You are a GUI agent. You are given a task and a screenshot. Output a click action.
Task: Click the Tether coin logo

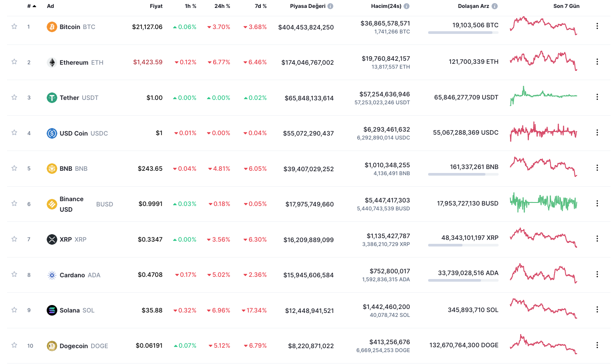(52, 98)
